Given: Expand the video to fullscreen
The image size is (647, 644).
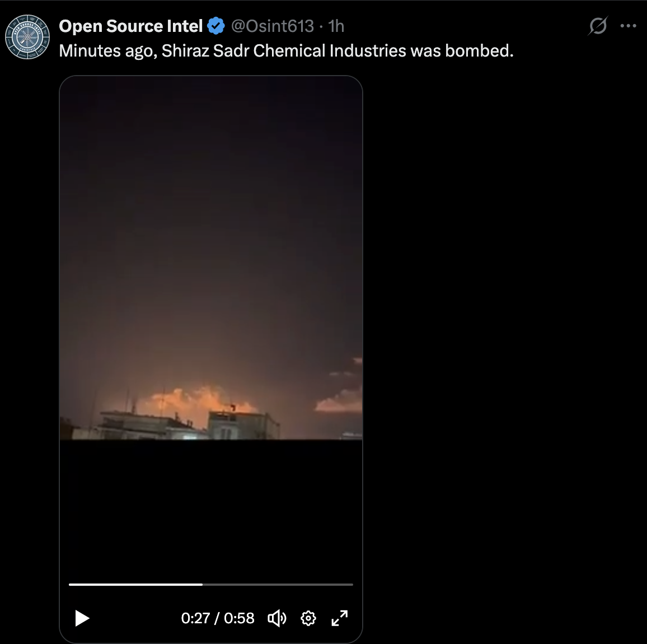Looking at the screenshot, I should point(340,618).
